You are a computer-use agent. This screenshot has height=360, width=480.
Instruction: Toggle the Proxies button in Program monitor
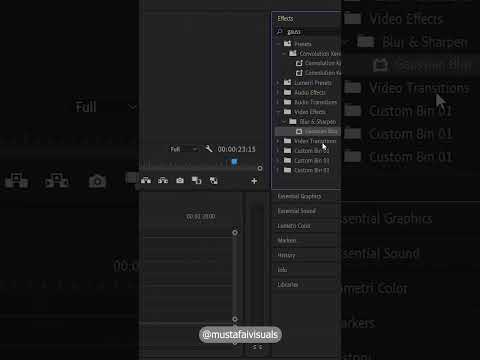214,181
